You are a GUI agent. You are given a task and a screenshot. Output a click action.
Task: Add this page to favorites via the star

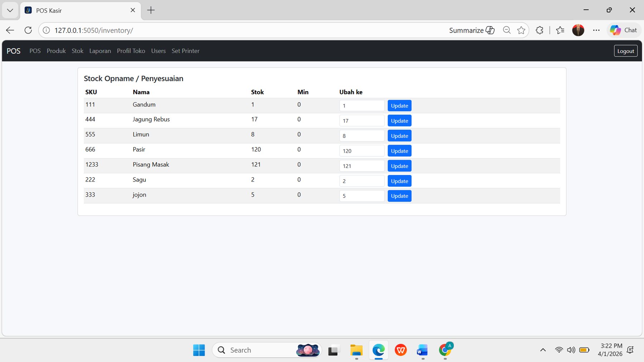[x=521, y=30]
